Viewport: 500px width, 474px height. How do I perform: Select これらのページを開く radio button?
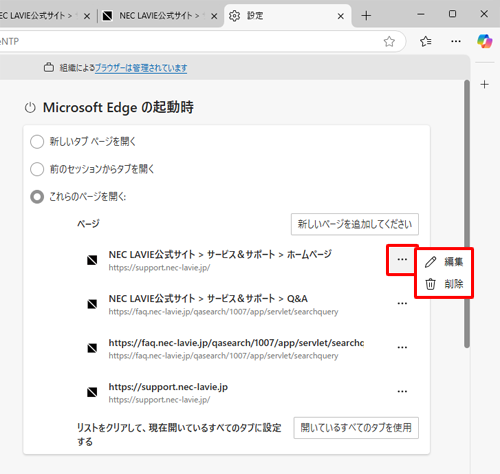pyautogui.click(x=37, y=197)
